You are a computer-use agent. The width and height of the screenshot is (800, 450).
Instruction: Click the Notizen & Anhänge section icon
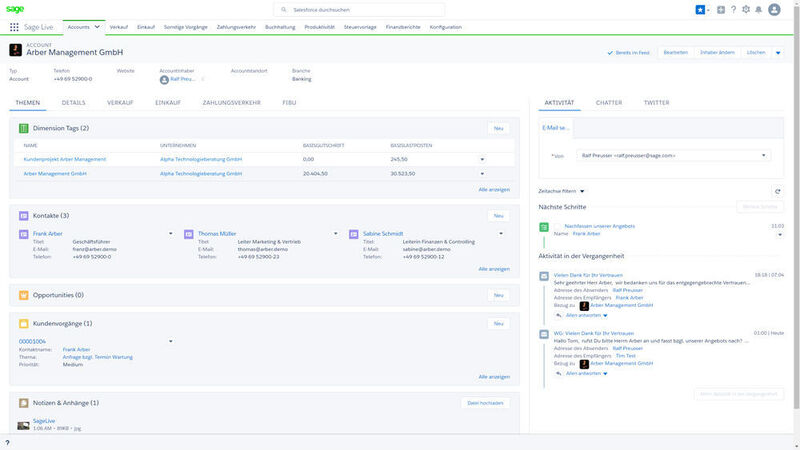click(x=23, y=403)
